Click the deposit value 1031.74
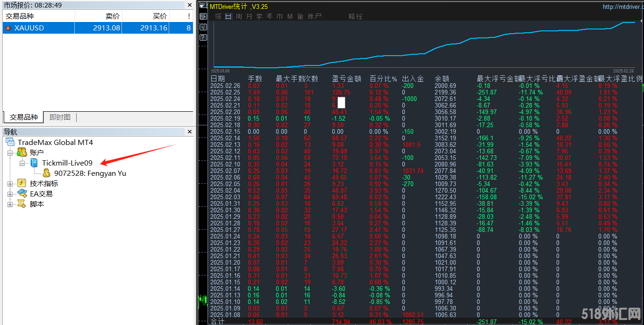Image resolution: width=644 pixels, height=325 pixels. tap(413, 171)
